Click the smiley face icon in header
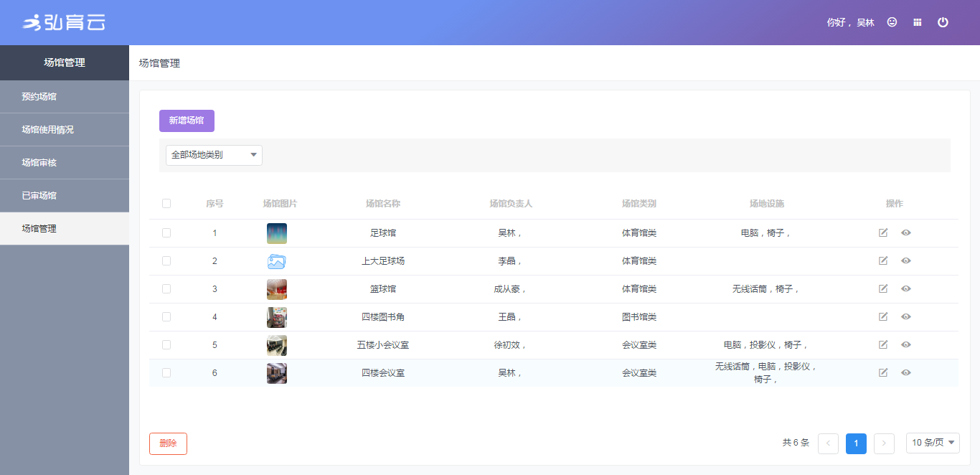This screenshot has width=980, height=475. (892, 22)
